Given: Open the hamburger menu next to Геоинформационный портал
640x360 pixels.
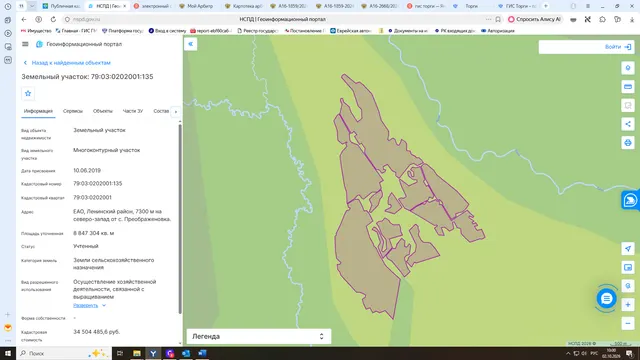Looking at the screenshot, I should tap(25, 44).
